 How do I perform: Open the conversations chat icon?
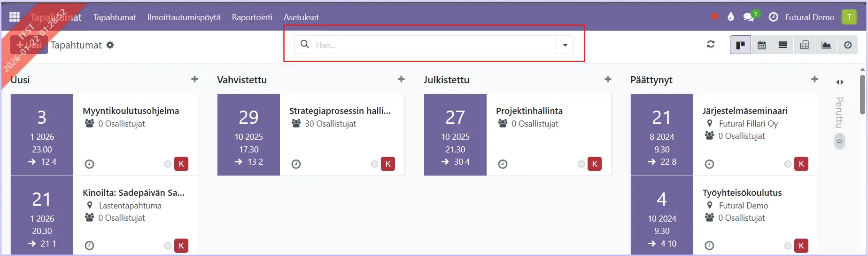coord(749,17)
